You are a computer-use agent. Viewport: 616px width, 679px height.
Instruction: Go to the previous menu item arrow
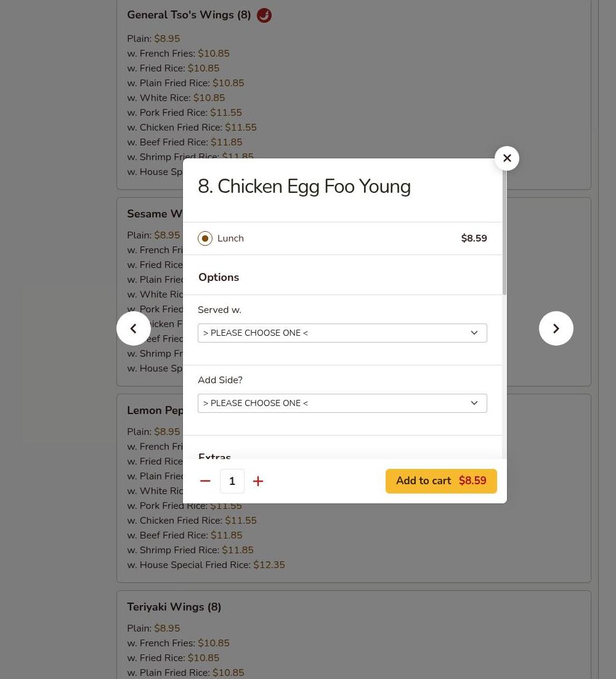click(x=134, y=328)
